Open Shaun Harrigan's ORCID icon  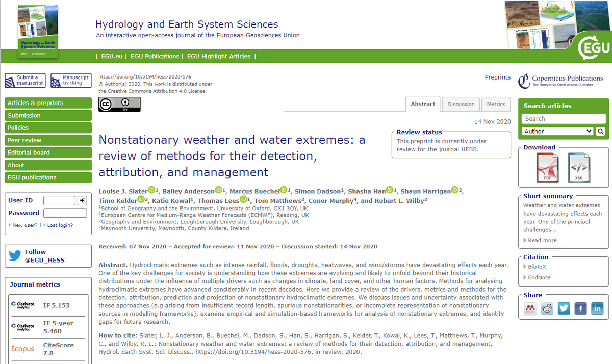(x=455, y=190)
